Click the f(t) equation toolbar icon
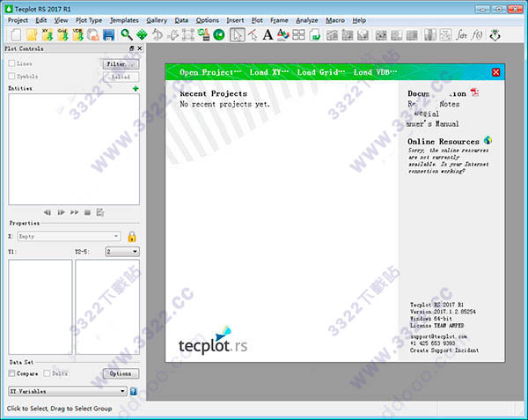The height and width of the screenshot is (420, 528). 477,34
